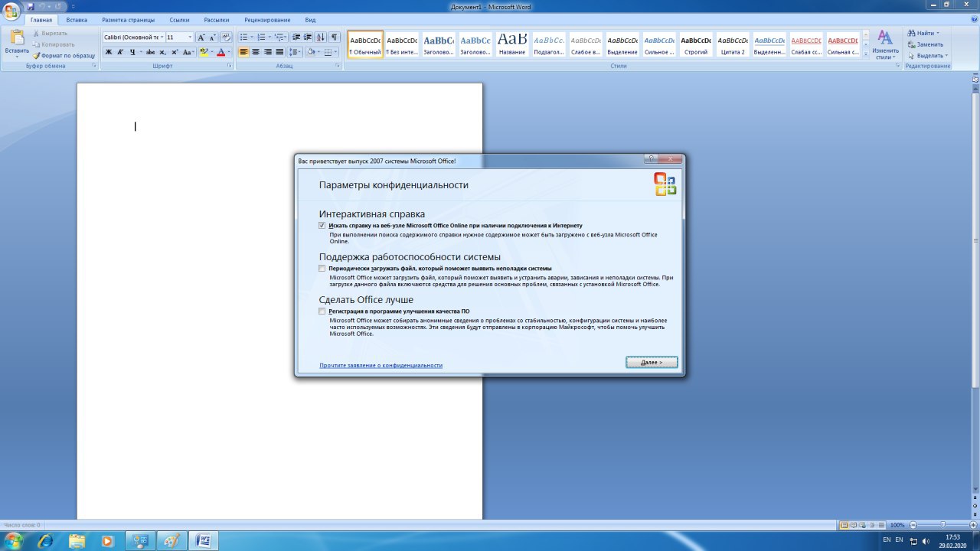The width and height of the screenshot is (980, 551).
Task: Click the Windows Start button
Action: tap(13, 541)
